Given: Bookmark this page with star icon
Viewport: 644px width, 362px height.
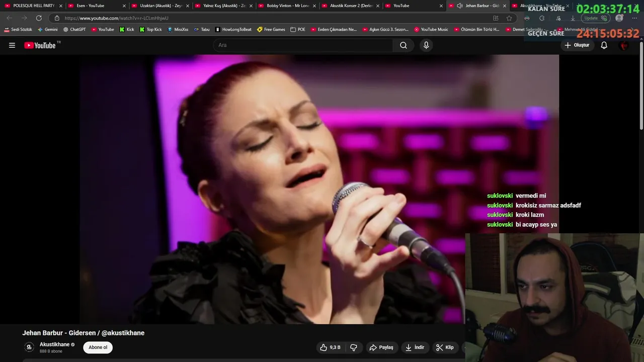Looking at the screenshot, I should point(509,18).
